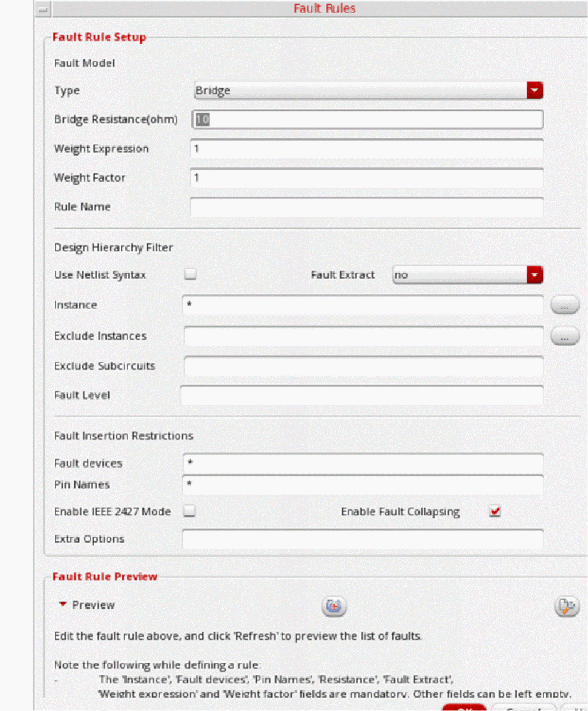Image resolution: width=588 pixels, height=711 pixels.
Task: Open the window menu icon in title bar
Action: (x=43, y=8)
